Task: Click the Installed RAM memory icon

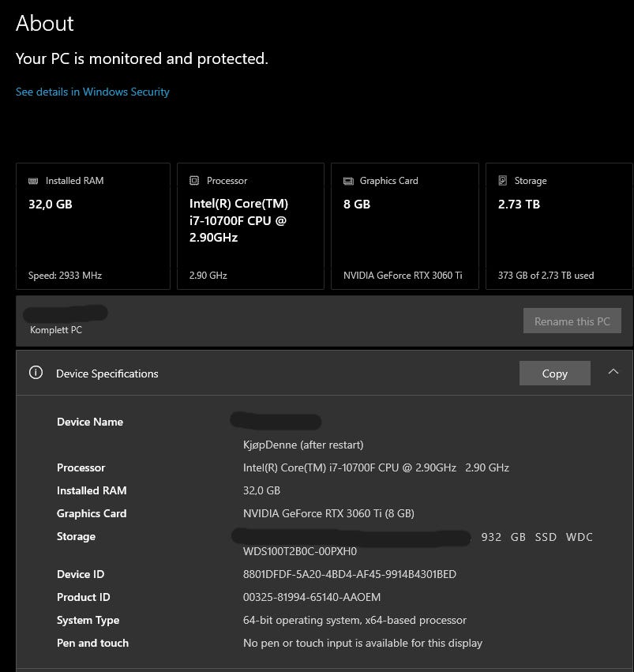Action: coord(33,181)
